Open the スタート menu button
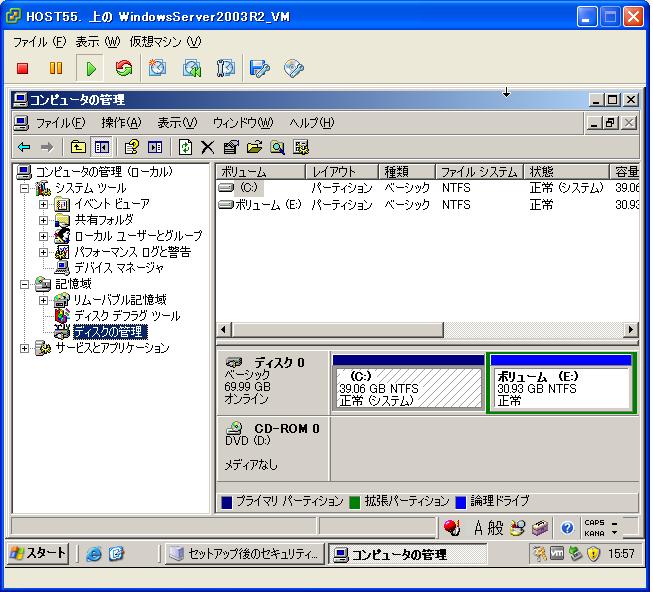The height and width of the screenshot is (592, 653). (38, 554)
